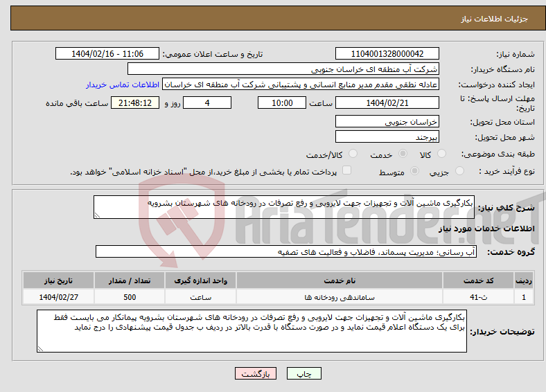
Task: Click the need date cell 1404/02/27
Action: 58,297
